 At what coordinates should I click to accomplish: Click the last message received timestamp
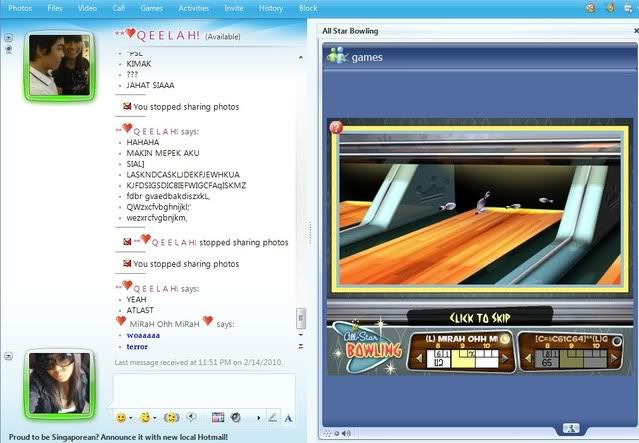coord(198,362)
